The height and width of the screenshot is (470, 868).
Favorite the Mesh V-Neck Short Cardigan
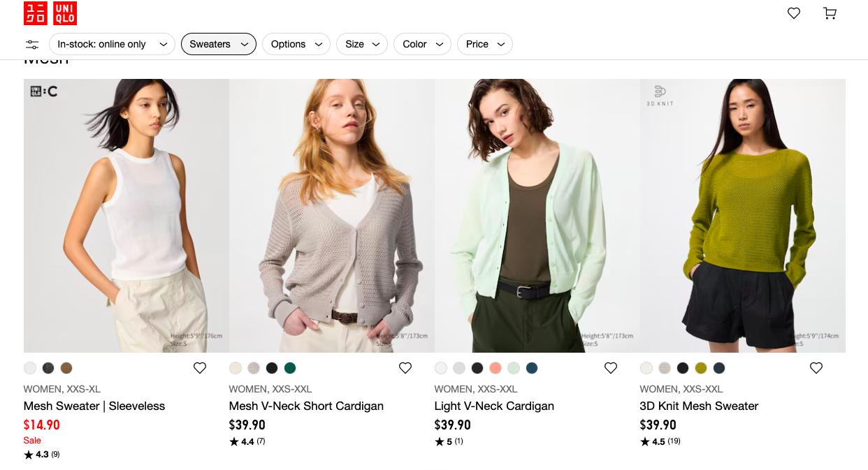point(405,368)
